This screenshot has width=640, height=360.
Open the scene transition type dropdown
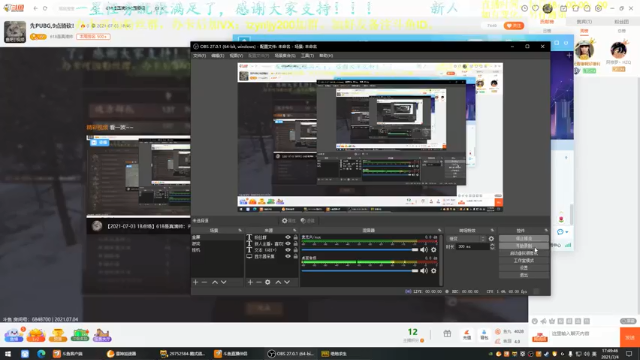tap(467, 239)
